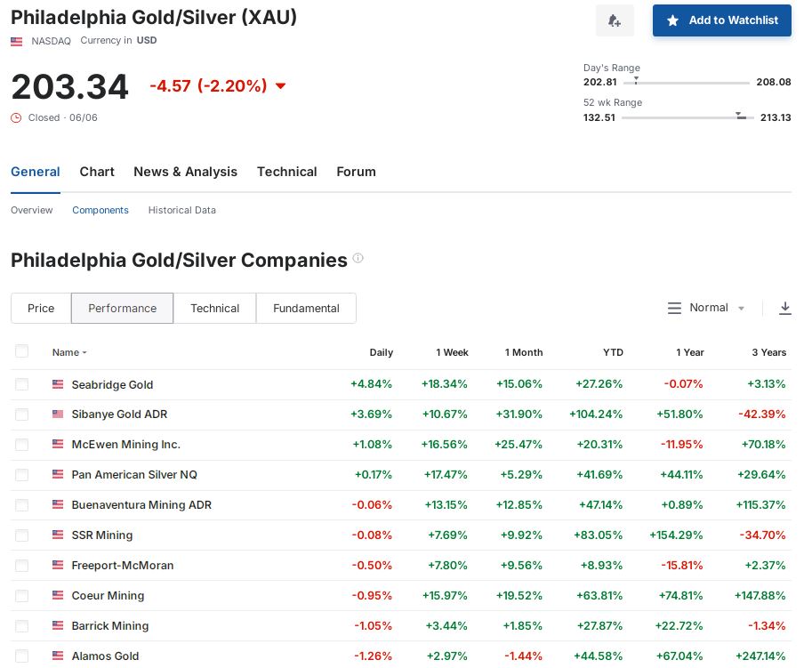Select the Fundamental view of the companies table
The height and width of the screenshot is (668, 812).
click(306, 308)
